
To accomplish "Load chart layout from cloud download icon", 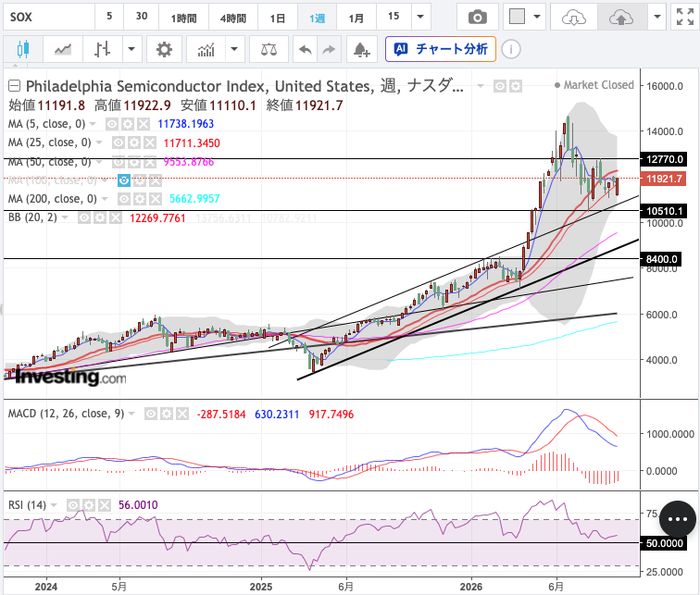I will click(574, 18).
